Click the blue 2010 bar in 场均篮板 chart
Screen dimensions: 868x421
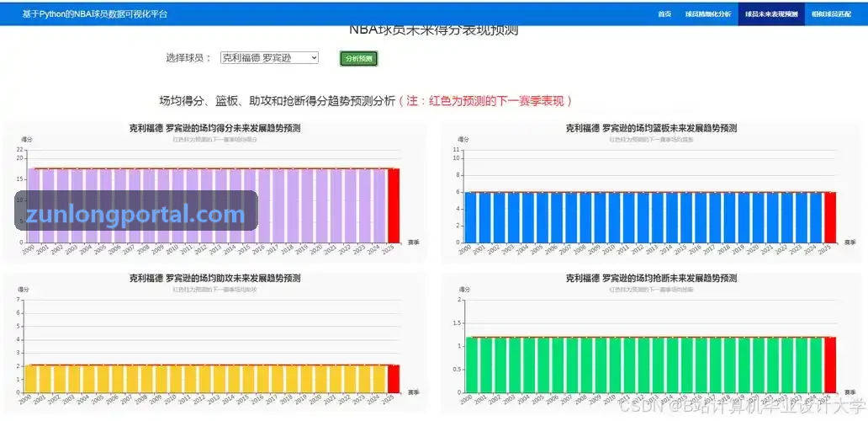pos(615,217)
